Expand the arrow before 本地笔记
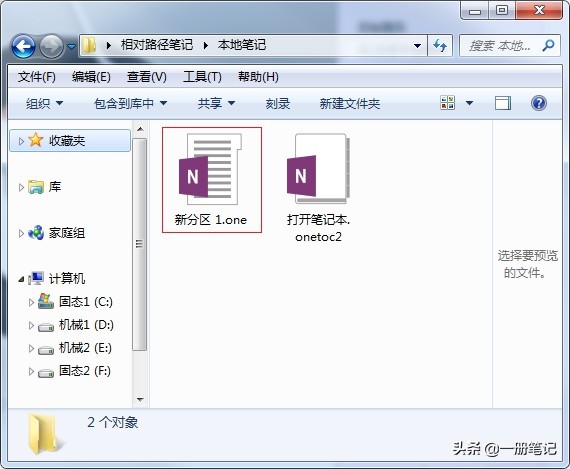 [x=206, y=45]
